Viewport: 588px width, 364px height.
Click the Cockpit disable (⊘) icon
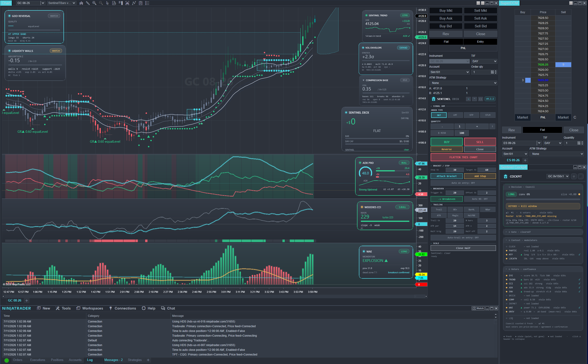click(x=574, y=177)
